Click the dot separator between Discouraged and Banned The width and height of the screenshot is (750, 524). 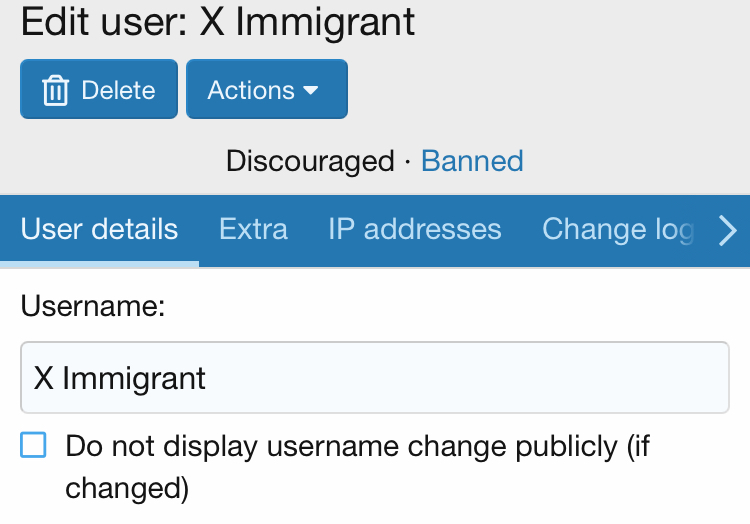pyautogui.click(x=408, y=162)
